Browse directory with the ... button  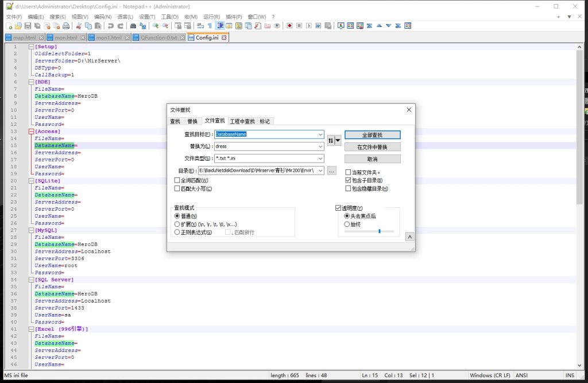point(331,171)
